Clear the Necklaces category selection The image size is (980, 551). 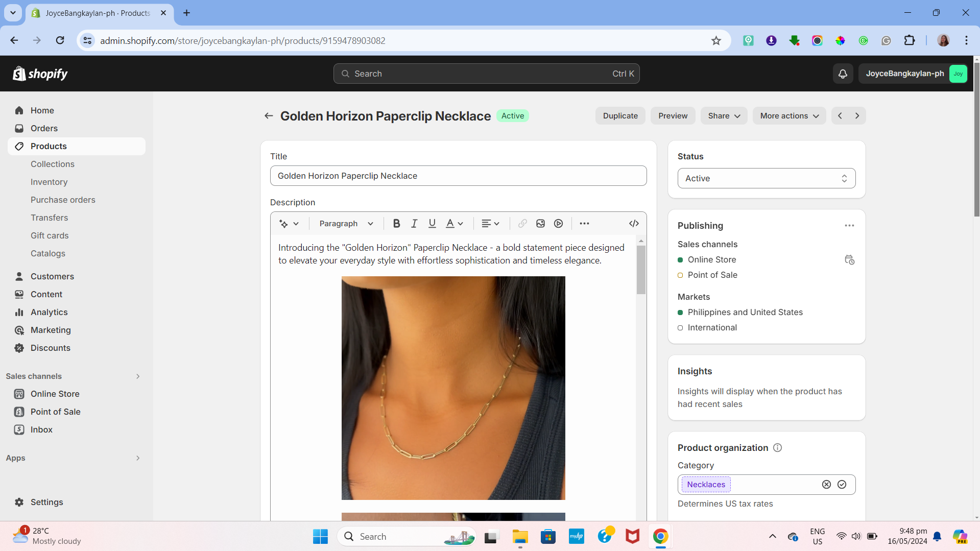point(826,485)
